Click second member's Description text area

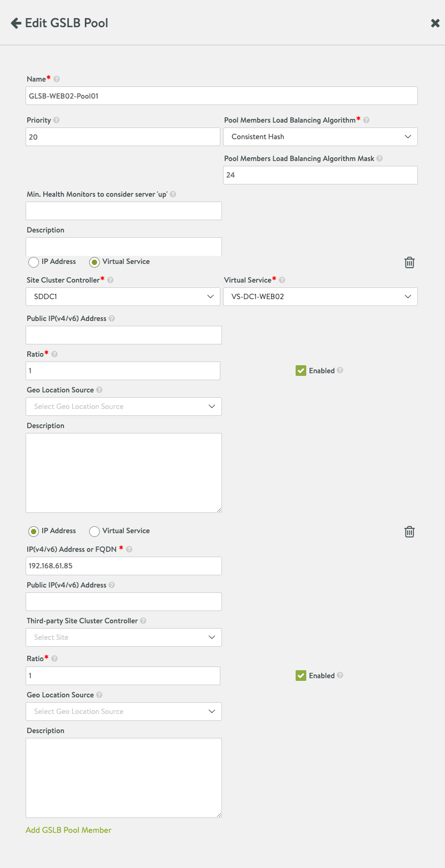(124, 778)
